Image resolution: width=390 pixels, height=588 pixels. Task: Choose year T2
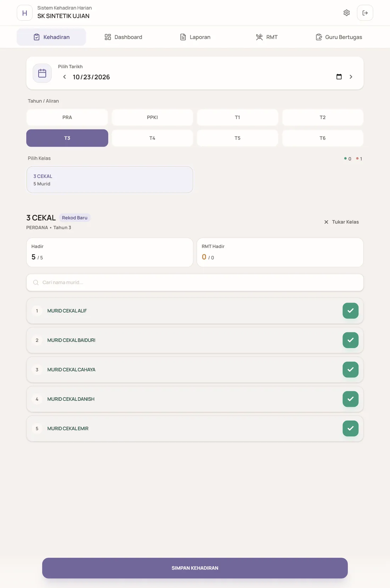coord(323,117)
